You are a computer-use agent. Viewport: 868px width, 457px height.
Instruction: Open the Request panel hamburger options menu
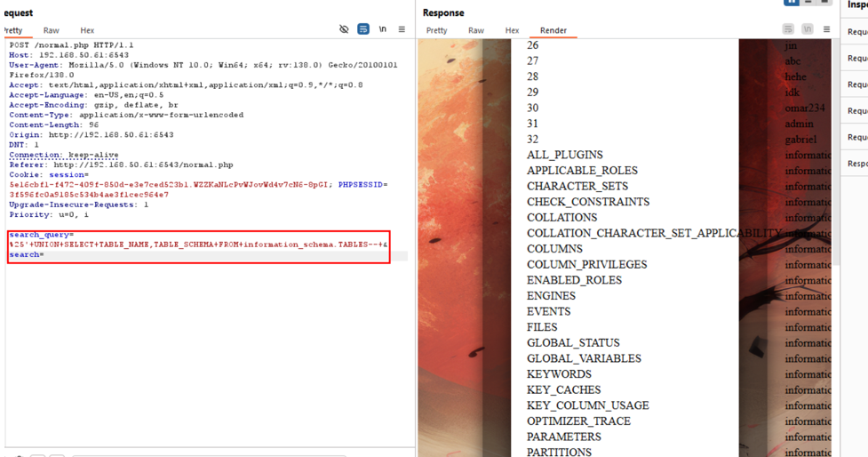coord(402,29)
